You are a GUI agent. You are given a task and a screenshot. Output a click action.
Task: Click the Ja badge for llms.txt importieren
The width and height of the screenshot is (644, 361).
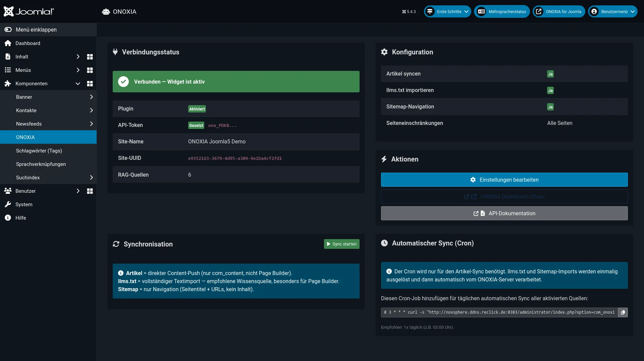550,90
